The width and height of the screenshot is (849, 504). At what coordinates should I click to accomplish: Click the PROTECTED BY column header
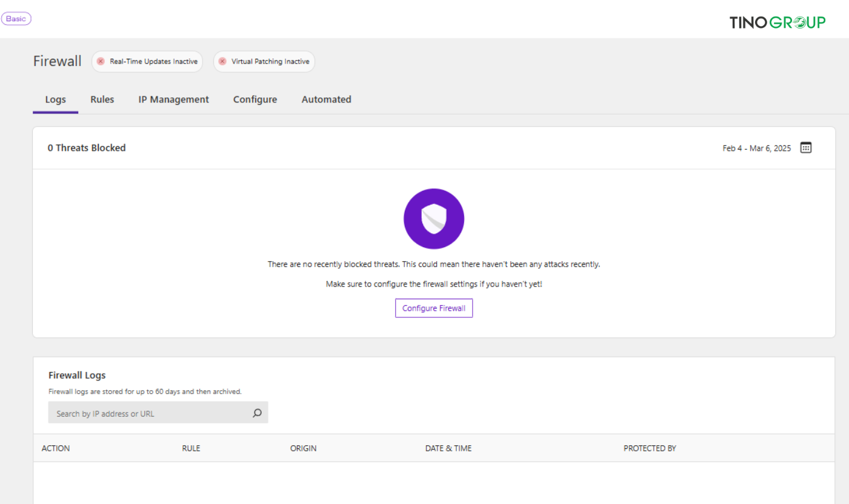click(650, 448)
